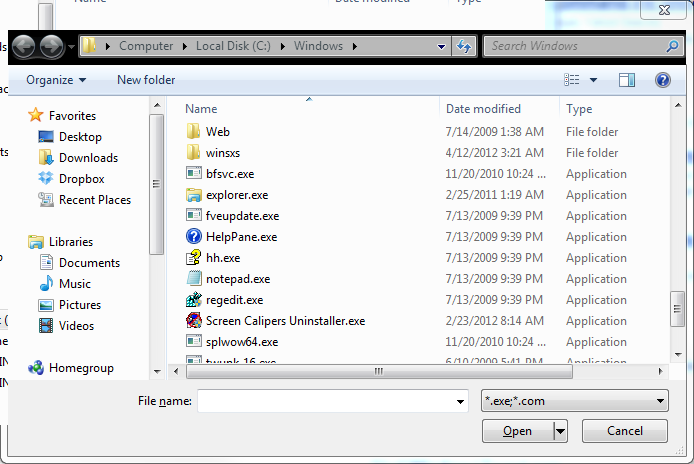Screen dimensions: 694x464
Task: Open Pictures library
Action: point(80,305)
